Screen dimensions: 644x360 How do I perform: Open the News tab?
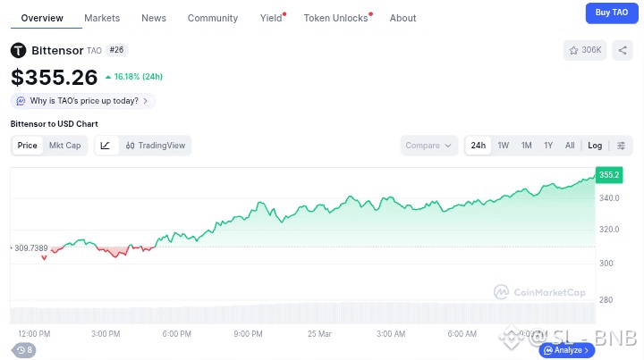pos(154,18)
